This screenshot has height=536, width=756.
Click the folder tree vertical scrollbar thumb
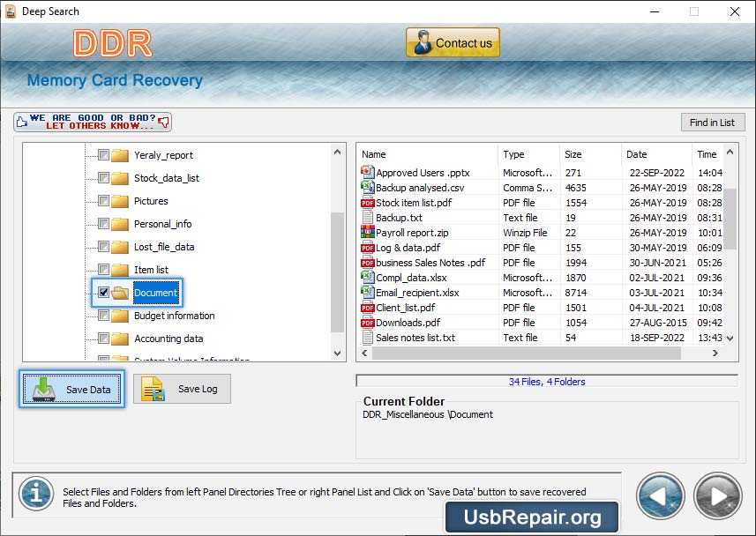click(x=338, y=272)
